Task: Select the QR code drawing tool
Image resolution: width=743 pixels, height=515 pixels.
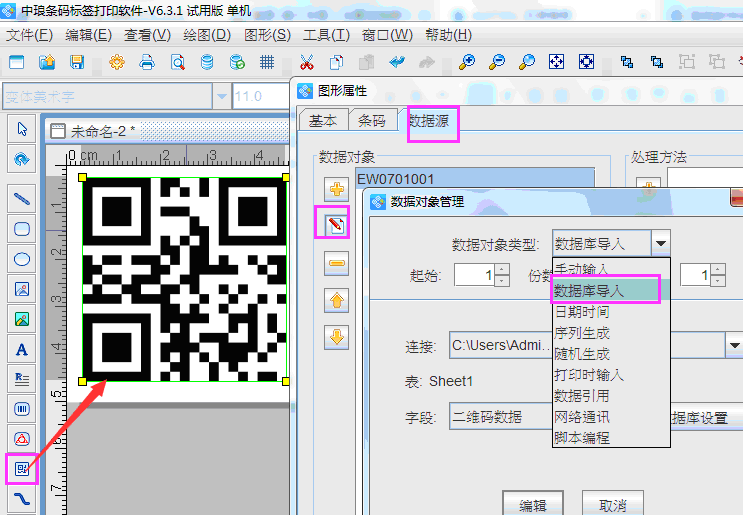Action: point(21,467)
